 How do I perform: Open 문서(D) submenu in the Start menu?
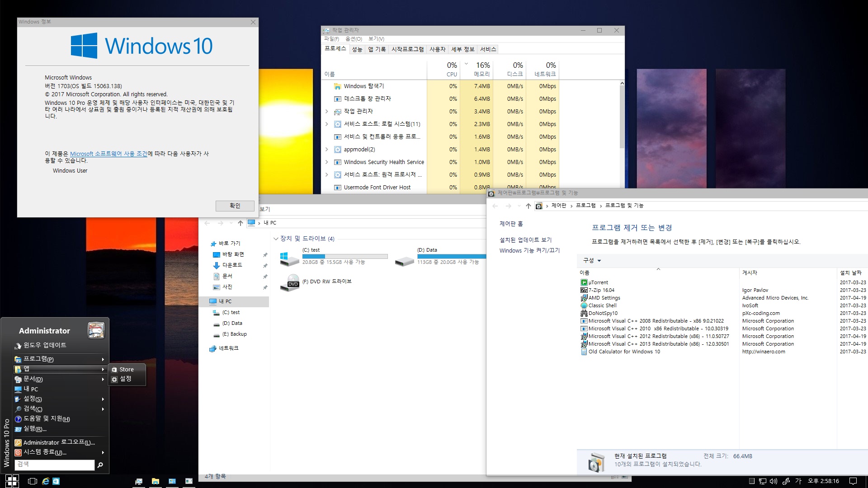point(59,379)
